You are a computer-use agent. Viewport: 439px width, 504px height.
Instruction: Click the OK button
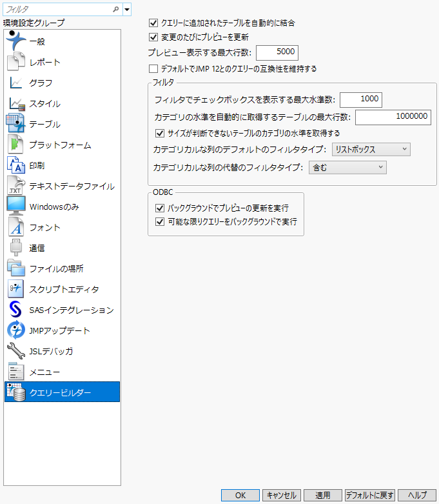pos(240,495)
